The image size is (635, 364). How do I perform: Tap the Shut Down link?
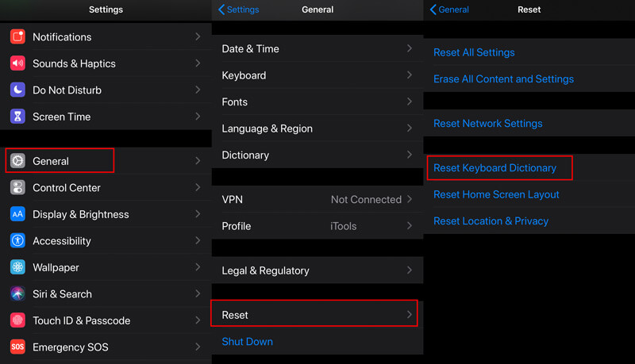click(x=248, y=341)
